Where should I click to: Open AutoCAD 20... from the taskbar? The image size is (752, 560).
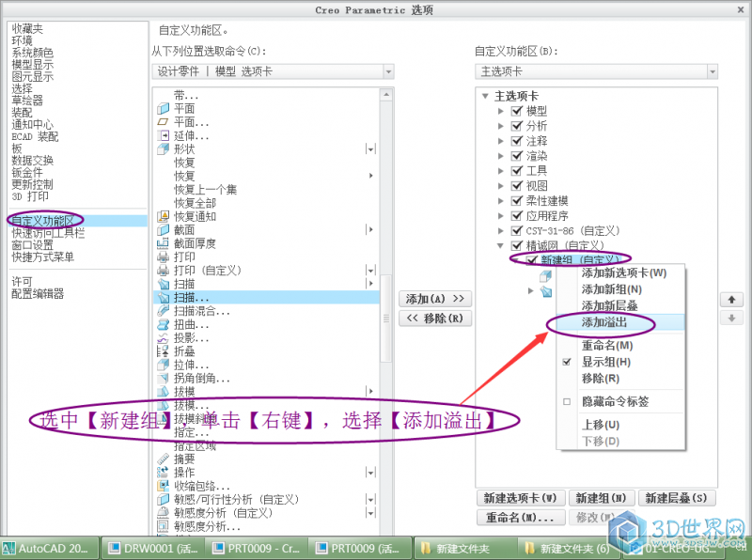click(x=50, y=548)
